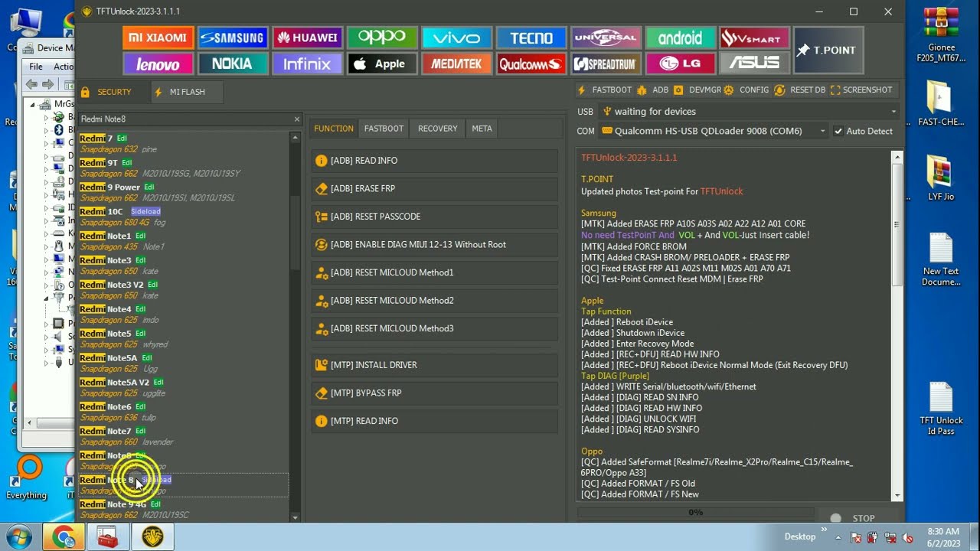980x551 pixels.
Task: Run [ADB] READ INFO
Action: (x=435, y=161)
